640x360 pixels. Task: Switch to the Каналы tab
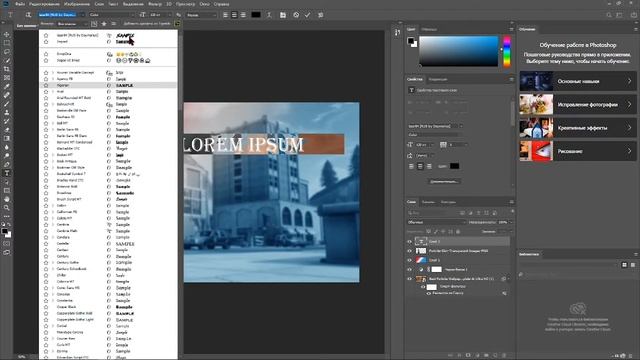click(x=428, y=202)
